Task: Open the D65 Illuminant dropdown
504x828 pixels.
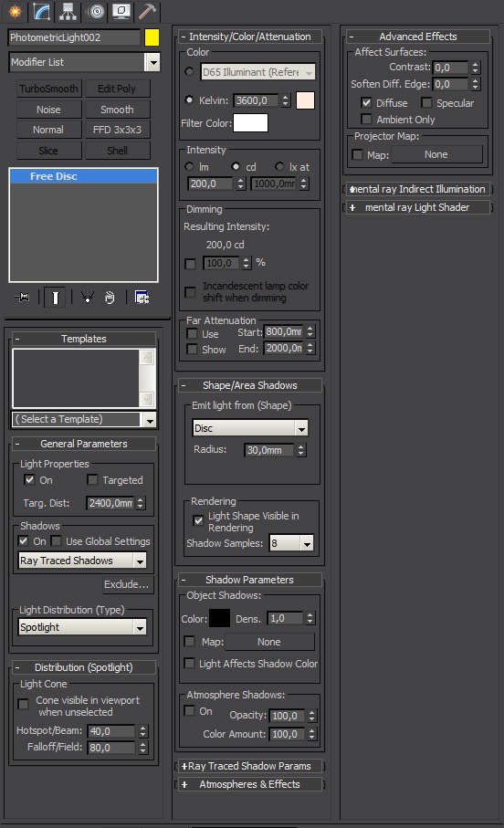Action: 257,72
